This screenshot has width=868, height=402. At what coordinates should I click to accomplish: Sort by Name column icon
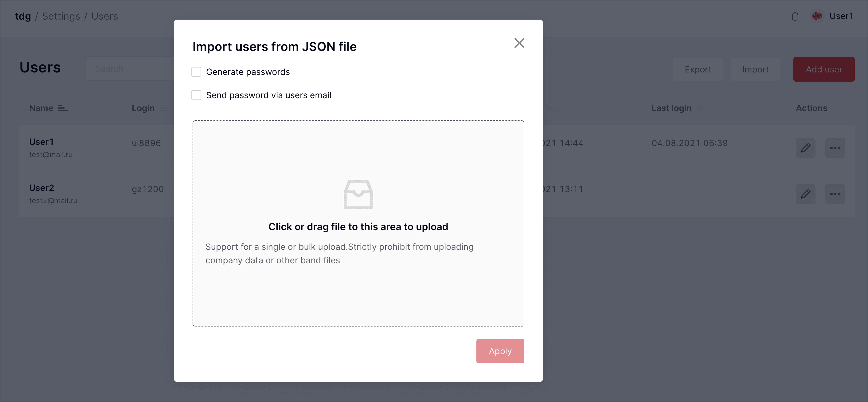[x=63, y=108]
